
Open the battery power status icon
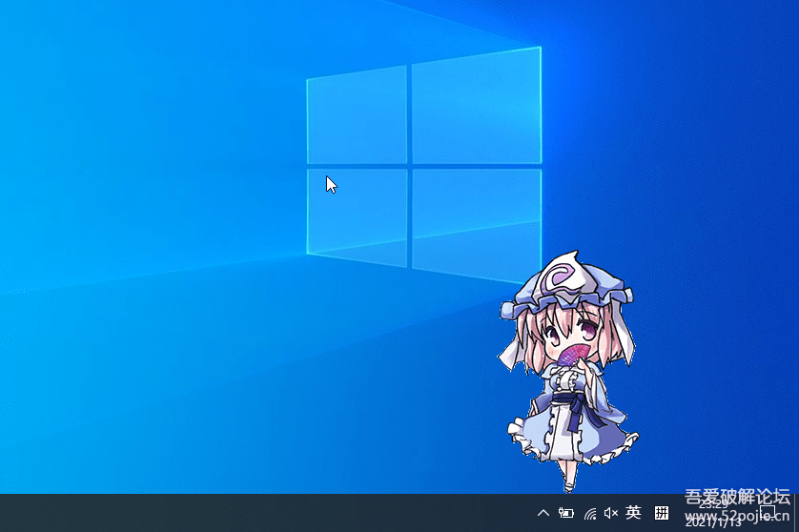[566, 513]
